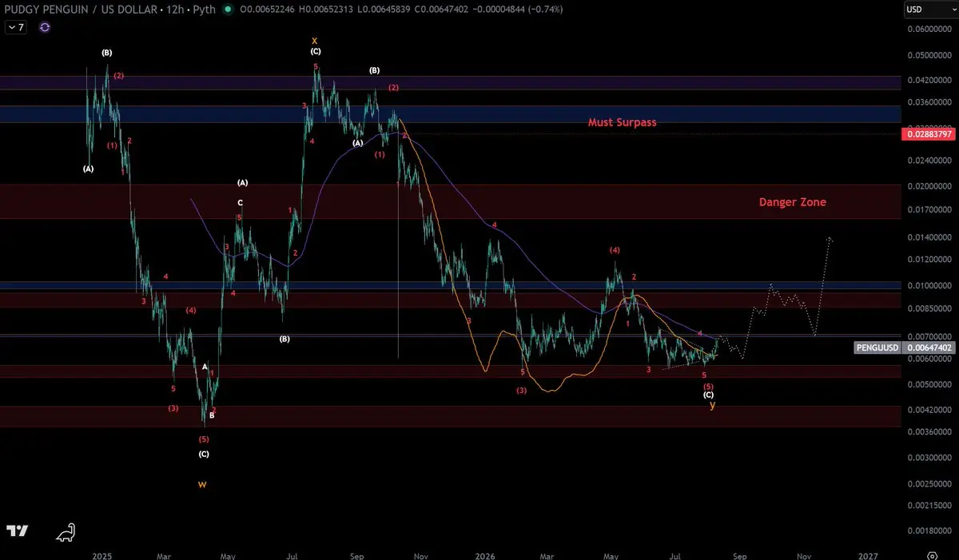The image size is (959, 560).
Task: Click the 0.00180000 price scale value
Action: click(929, 530)
